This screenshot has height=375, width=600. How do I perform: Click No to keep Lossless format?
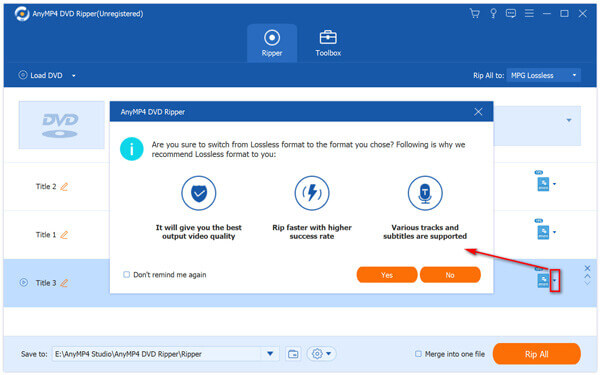tap(450, 275)
